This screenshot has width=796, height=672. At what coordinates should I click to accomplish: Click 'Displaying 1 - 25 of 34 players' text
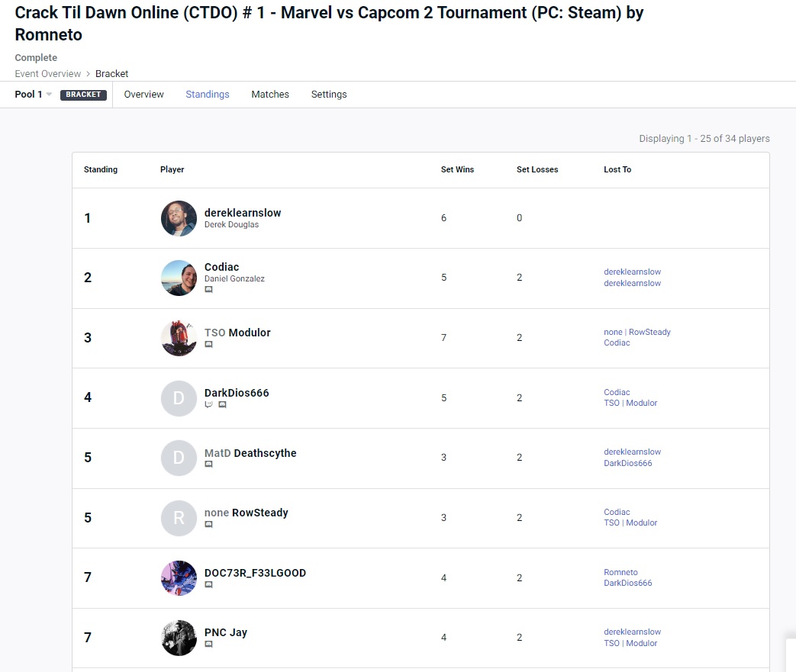click(704, 139)
